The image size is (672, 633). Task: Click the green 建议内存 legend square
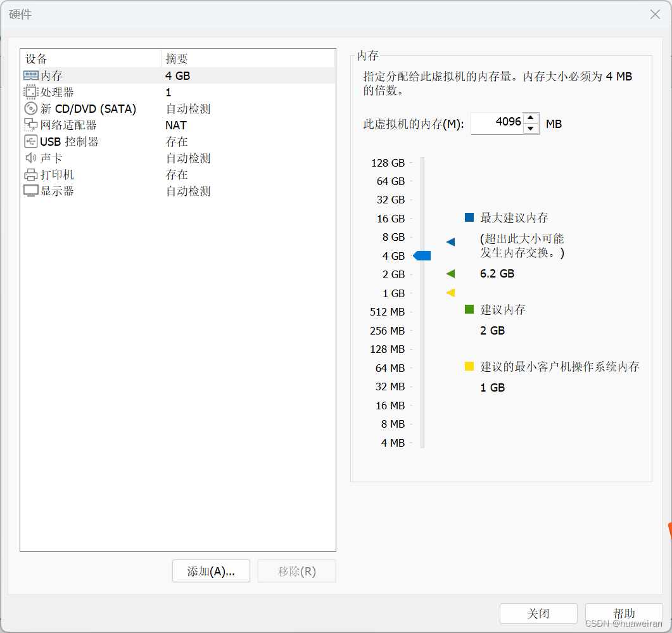pyautogui.click(x=469, y=309)
